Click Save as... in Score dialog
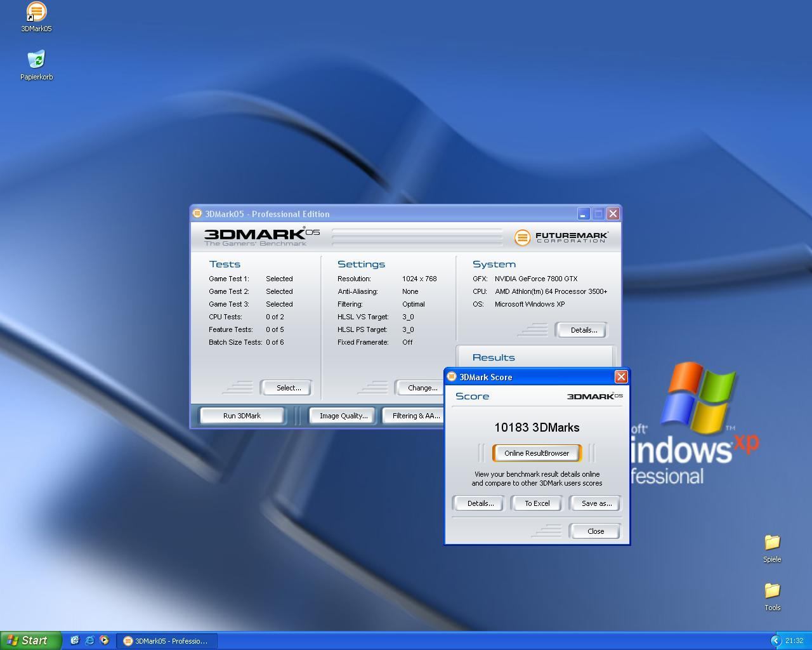The image size is (812, 650). 596,503
